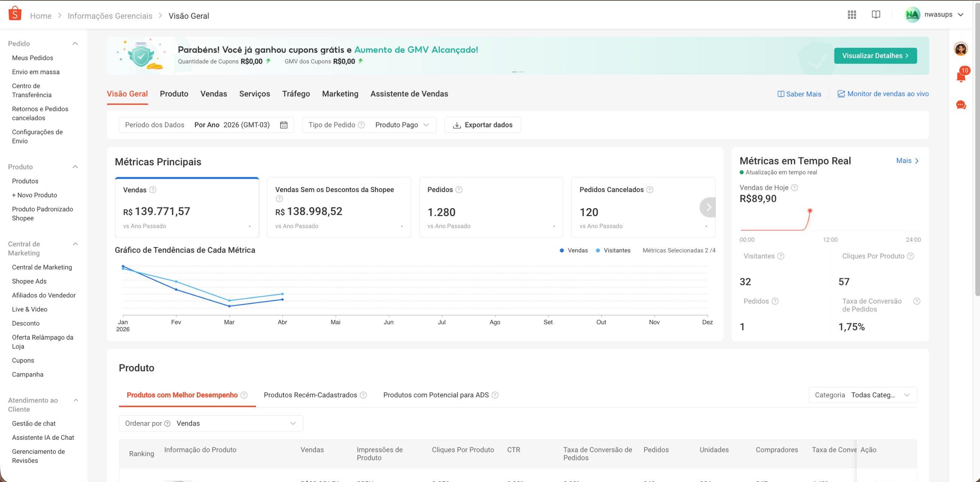Click help icon beside Produtos Recém-Cadastrados
This screenshot has height=482, width=980.
(x=363, y=395)
